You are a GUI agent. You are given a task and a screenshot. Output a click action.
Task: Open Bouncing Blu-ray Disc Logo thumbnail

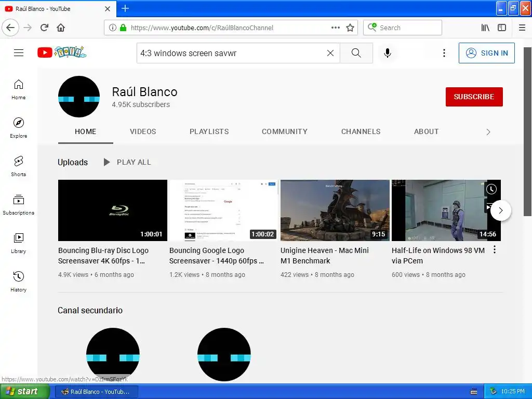click(113, 210)
